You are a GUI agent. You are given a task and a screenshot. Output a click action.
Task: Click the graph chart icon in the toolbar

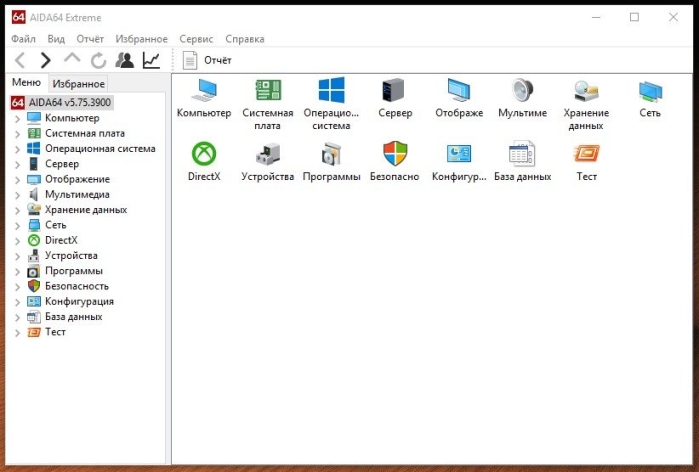[151, 60]
